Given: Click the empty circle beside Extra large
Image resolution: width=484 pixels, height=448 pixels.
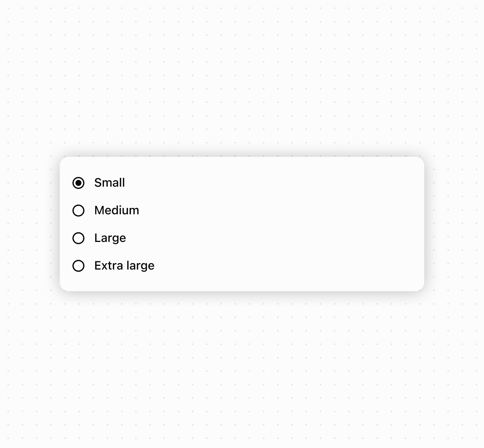Looking at the screenshot, I should (x=78, y=266).
